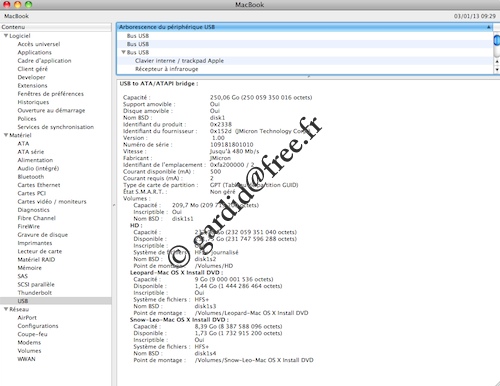
Task: Click the sort arrow in Arborescence header
Action: pyautogui.click(x=488, y=27)
